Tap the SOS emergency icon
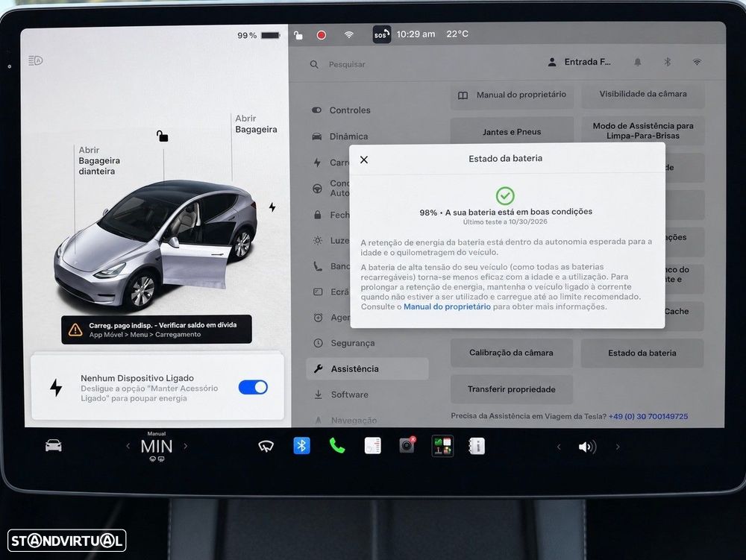The height and width of the screenshot is (560, 746). point(381,34)
